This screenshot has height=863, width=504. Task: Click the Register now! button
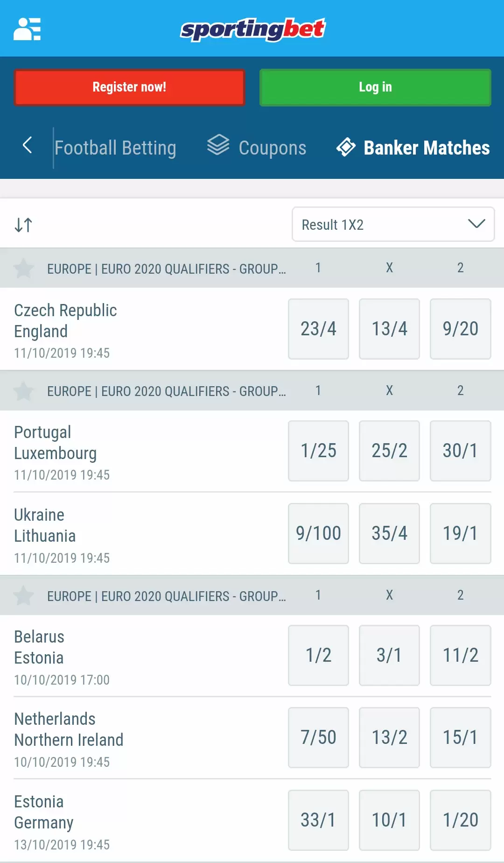129,87
